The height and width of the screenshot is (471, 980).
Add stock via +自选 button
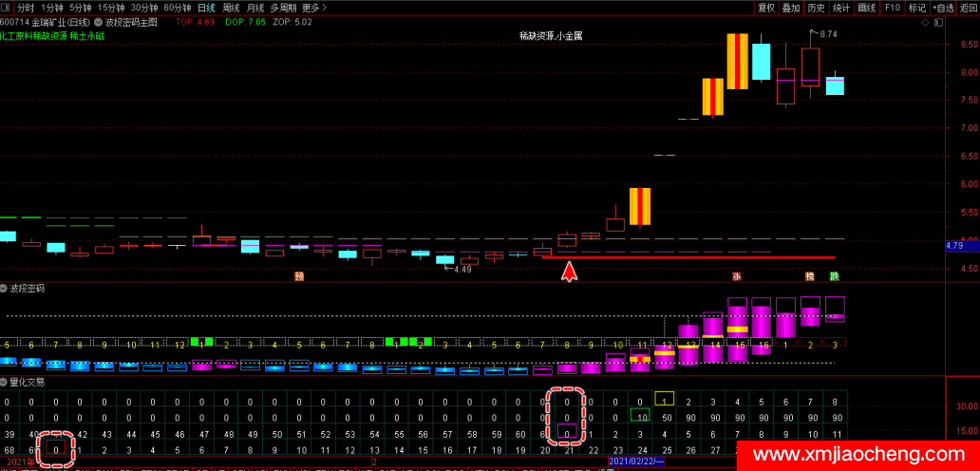[943, 8]
